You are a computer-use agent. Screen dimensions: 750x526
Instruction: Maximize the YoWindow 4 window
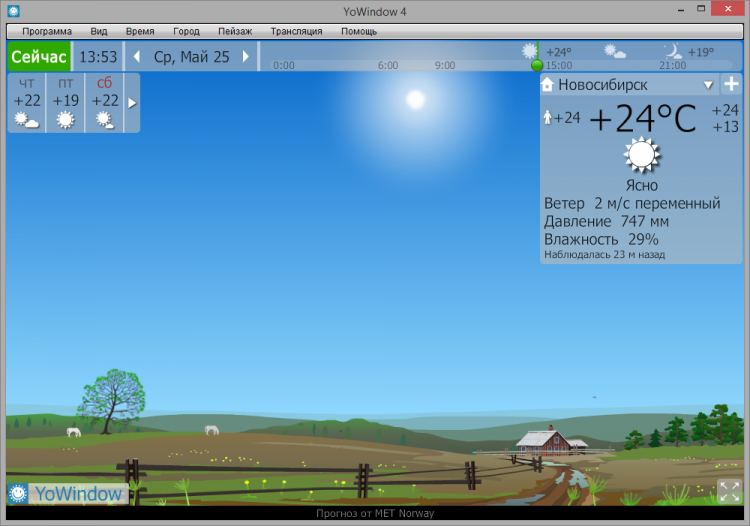[x=701, y=9]
